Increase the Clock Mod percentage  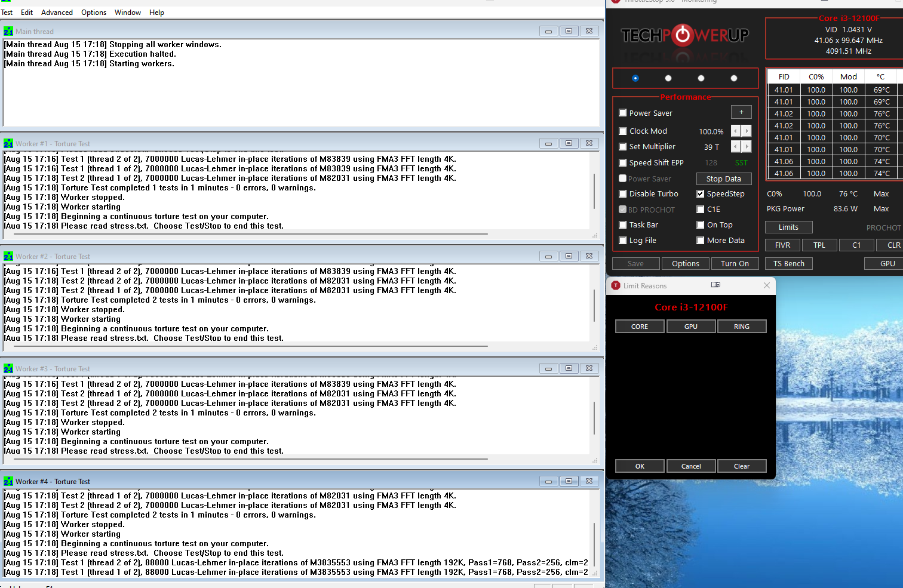tap(747, 131)
